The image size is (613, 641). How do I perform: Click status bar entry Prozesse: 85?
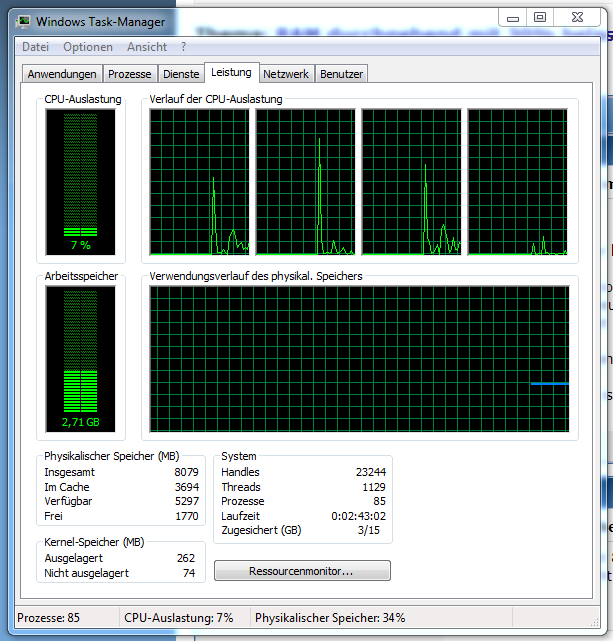(49, 618)
